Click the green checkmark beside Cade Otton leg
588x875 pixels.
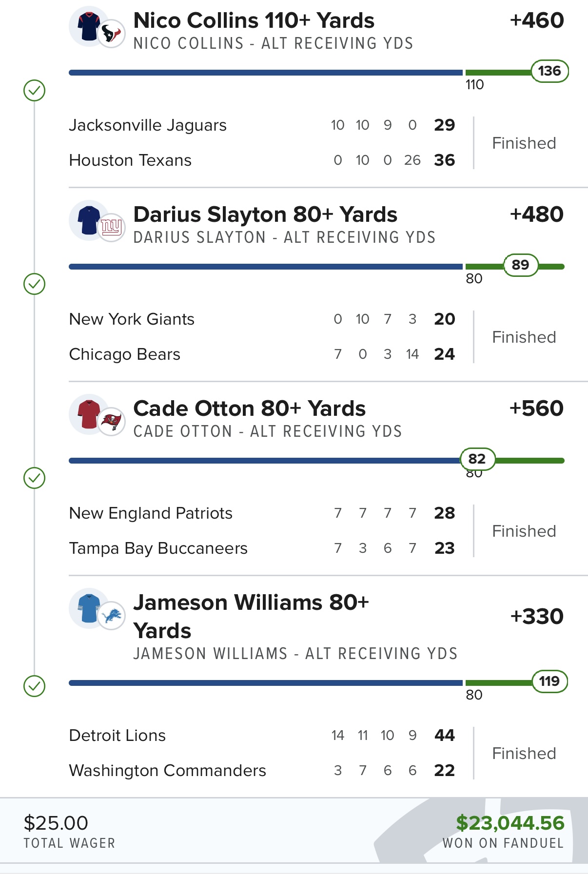pyautogui.click(x=35, y=478)
